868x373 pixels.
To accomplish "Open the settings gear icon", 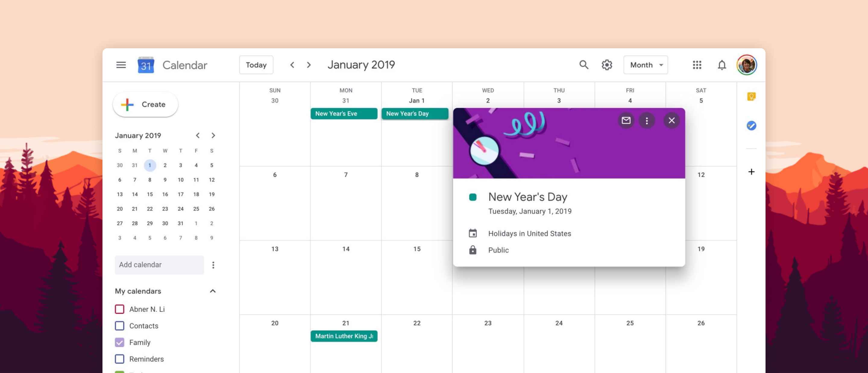I will [x=607, y=65].
